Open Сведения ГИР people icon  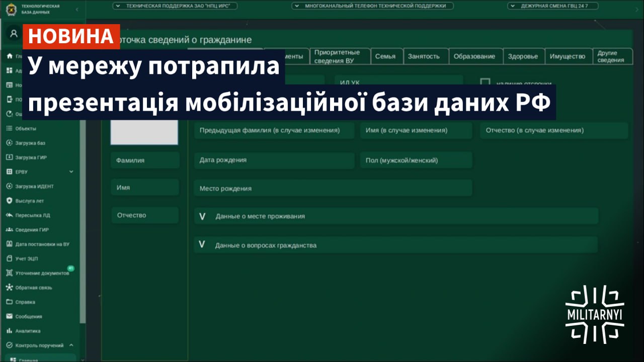click(9, 230)
